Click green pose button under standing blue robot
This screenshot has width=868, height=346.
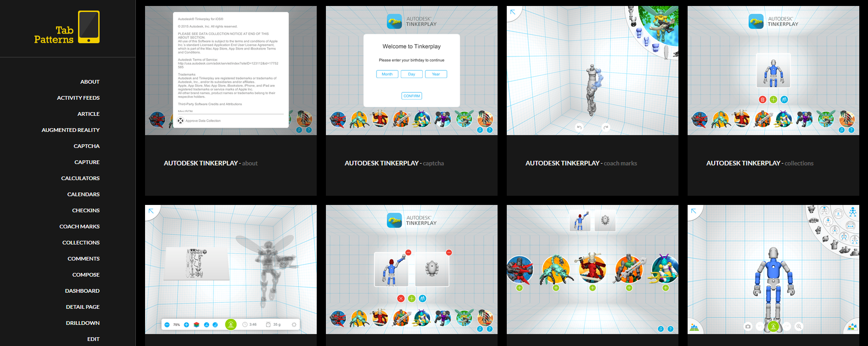[773, 327]
